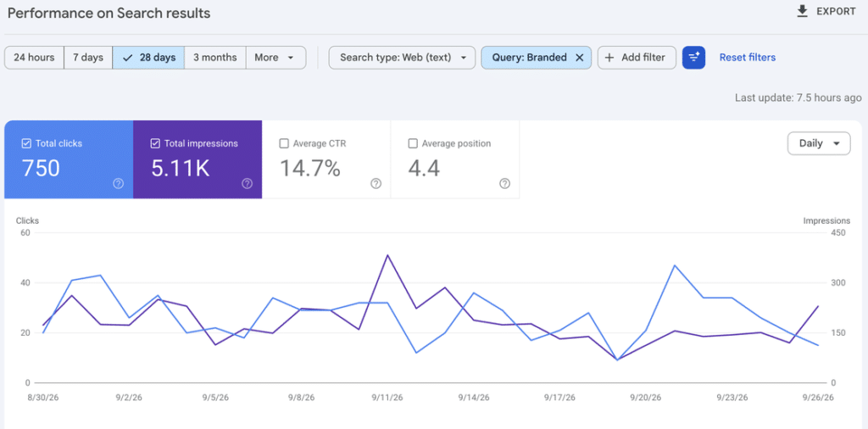Click the Export download icon
Screen dimensions: 868x429
click(x=802, y=11)
